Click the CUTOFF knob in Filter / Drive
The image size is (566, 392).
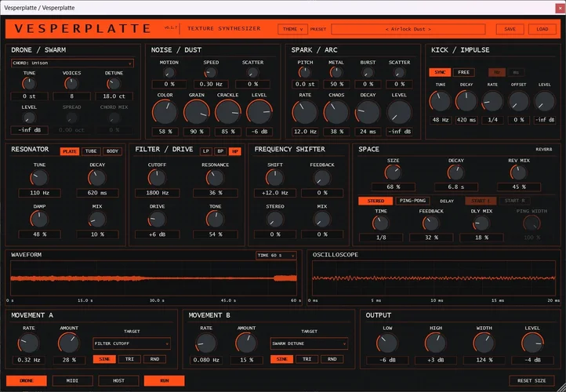click(x=157, y=178)
